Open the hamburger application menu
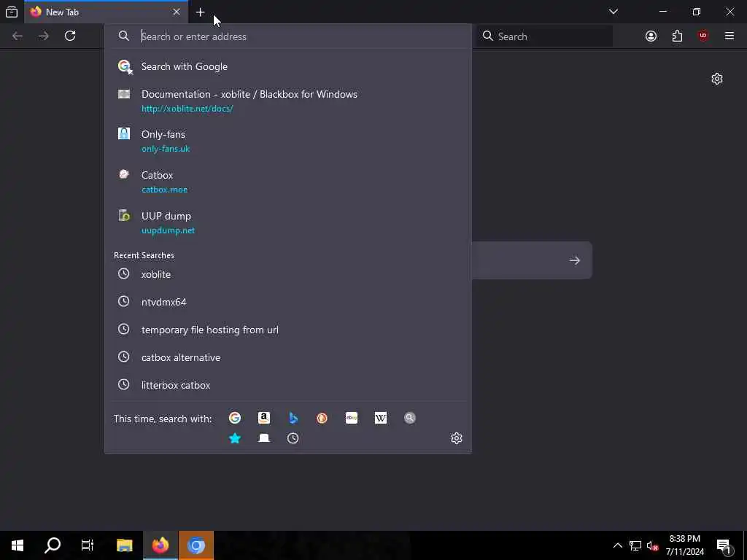The width and height of the screenshot is (747, 560). 729,36
